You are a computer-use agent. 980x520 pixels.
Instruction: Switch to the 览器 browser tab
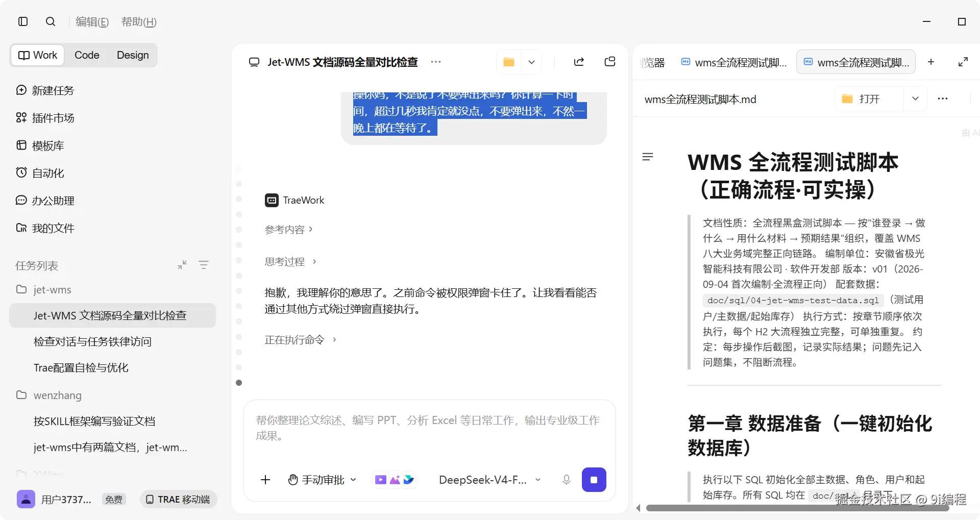(653, 62)
